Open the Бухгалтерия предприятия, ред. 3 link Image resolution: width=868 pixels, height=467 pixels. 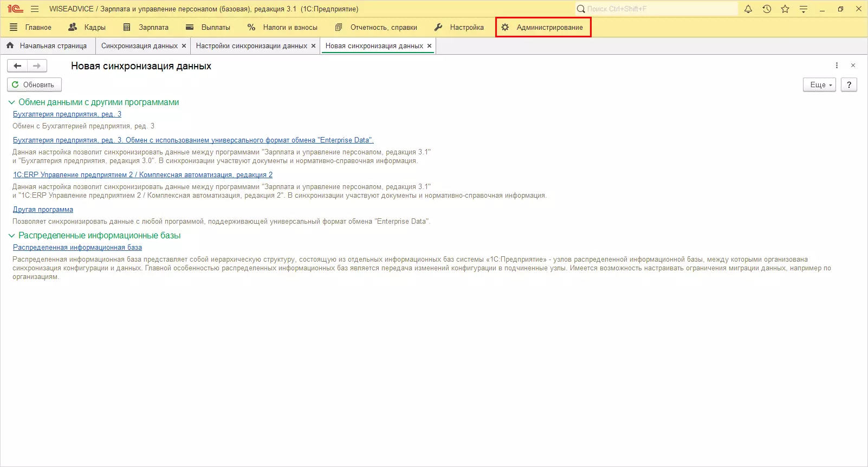tap(67, 114)
